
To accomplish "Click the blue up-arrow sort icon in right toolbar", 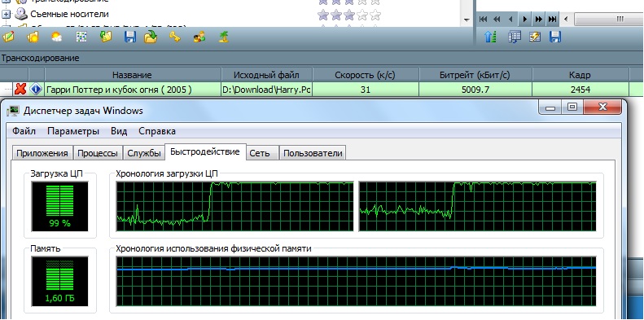I will (490, 37).
